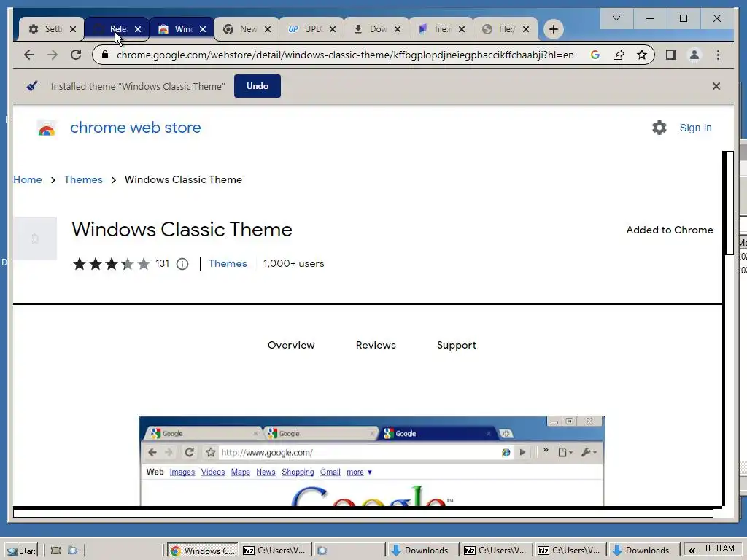Click the forward navigation arrow
The height and width of the screenshot is (560, 747).
pyautogui.click(x=53, y=55)
